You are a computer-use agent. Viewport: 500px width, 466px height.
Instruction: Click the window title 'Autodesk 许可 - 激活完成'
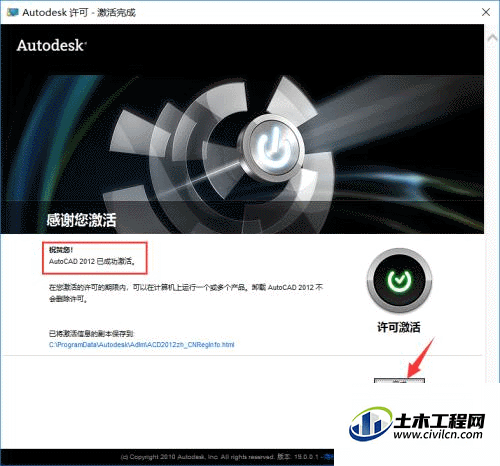(x=79, y=13)
